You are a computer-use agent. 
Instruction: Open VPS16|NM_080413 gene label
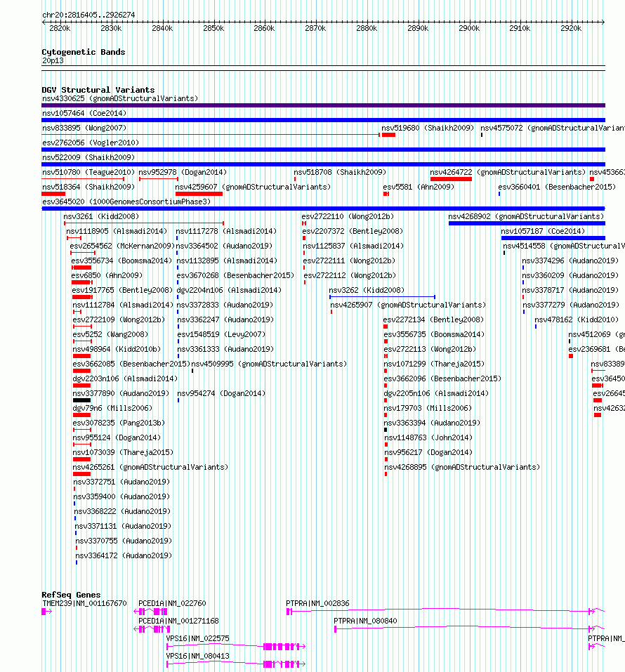pos(197,656)
